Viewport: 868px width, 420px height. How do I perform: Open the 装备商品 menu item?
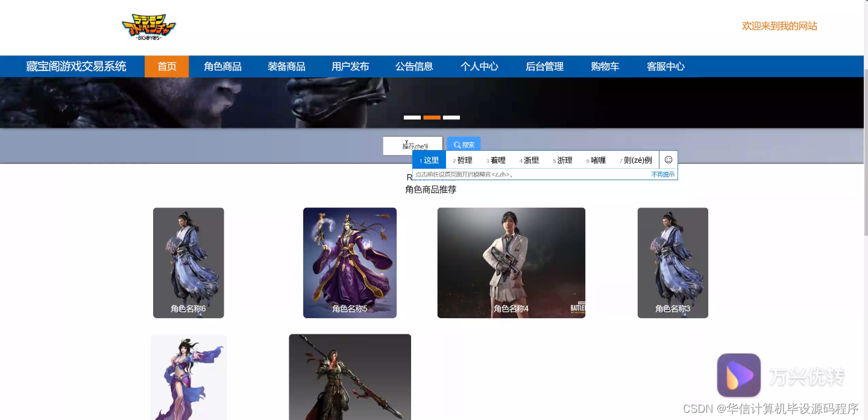[x=286, y=66]
